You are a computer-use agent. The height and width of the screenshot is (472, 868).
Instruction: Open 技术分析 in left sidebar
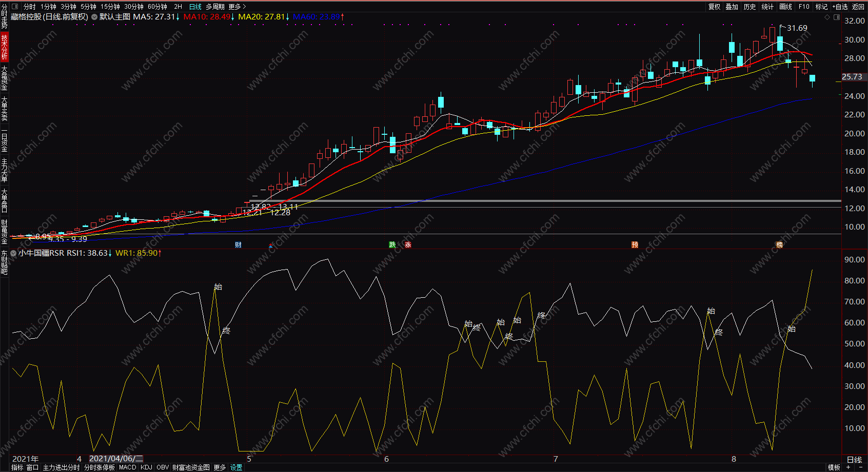pyautogui.click(x=4, y=47)
